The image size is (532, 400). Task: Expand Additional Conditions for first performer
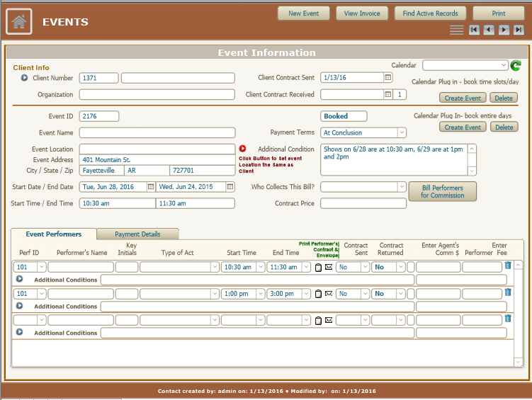(20, 280)
